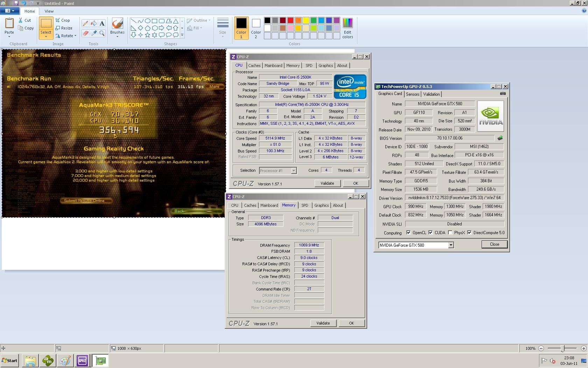
Task: Click the Paint taskbar icon
Action: [65, 360]
